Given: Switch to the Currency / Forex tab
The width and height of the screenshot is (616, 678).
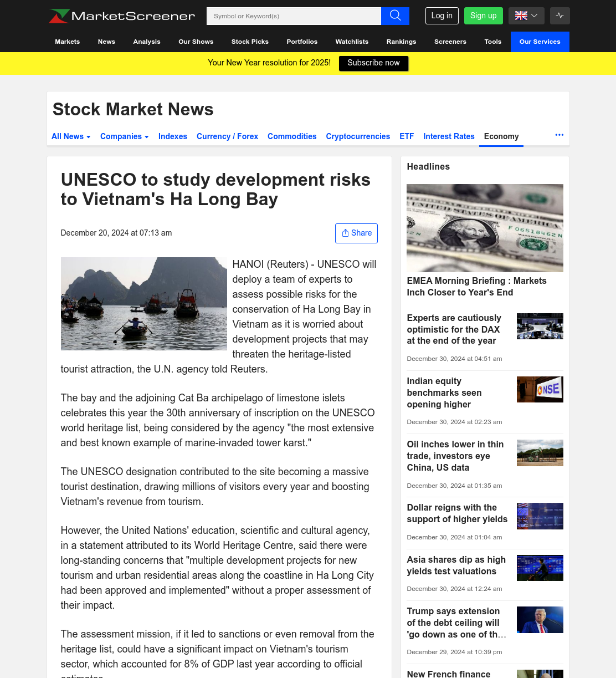Looking at the screenshot, I should tap(227, 136).
